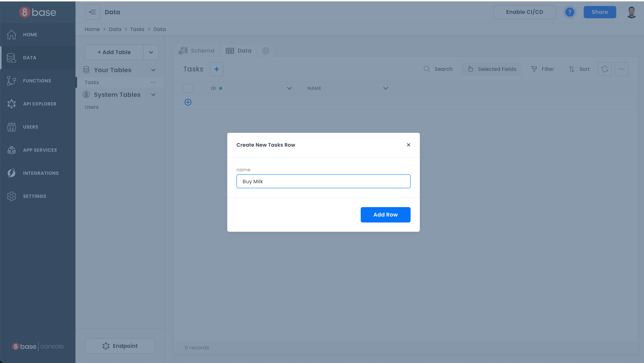Toggle the select-all rows checkbox
This screenshot has height=363, width=644.
tap(188, 88)
